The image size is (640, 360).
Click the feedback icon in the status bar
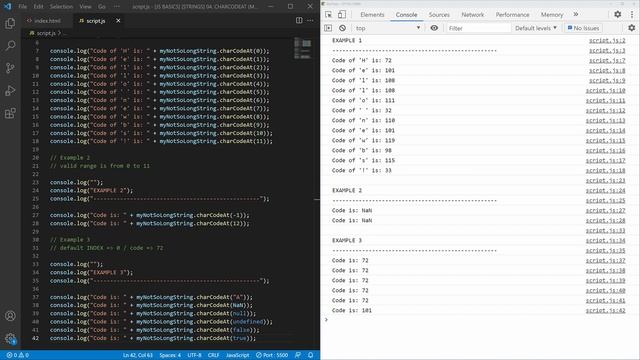click(x=298, y=355)
